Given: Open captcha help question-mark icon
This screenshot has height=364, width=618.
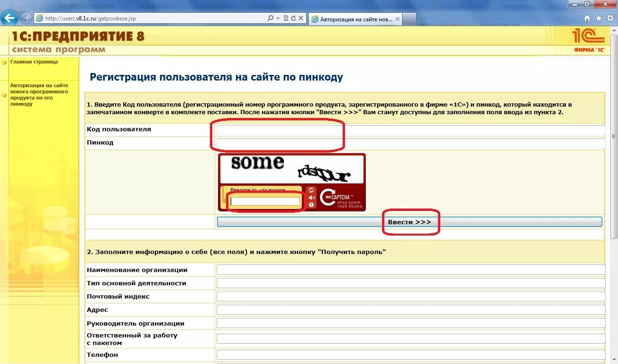Looking at the screenshot, I should click(x=311, y=205).
